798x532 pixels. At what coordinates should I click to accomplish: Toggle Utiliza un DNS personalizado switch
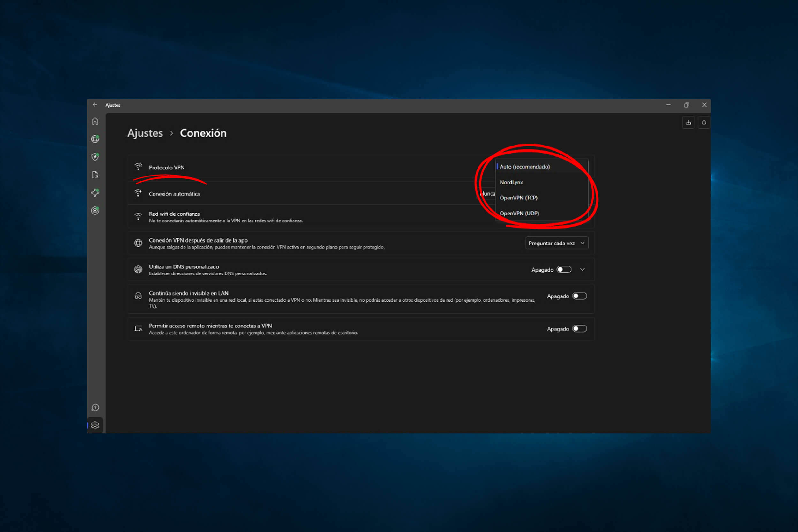pos(564,269)
